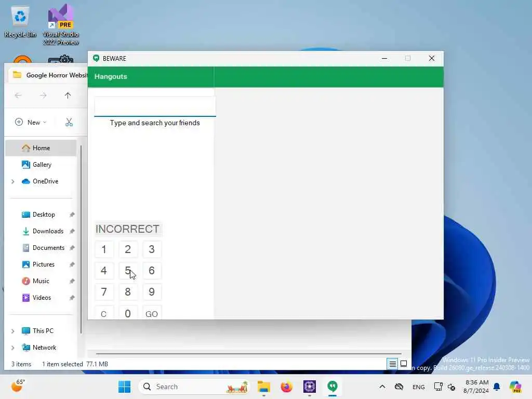Expand the This PC tree node
Viewport: 532px width, 399px height.
(x=13, y=331)
